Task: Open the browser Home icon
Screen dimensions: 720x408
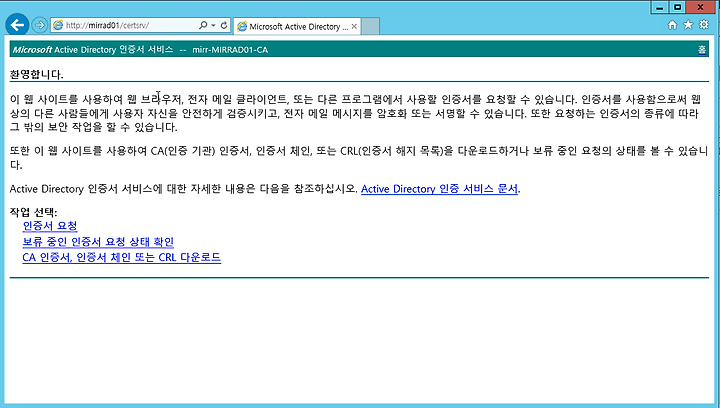Action: pos(672,25)
